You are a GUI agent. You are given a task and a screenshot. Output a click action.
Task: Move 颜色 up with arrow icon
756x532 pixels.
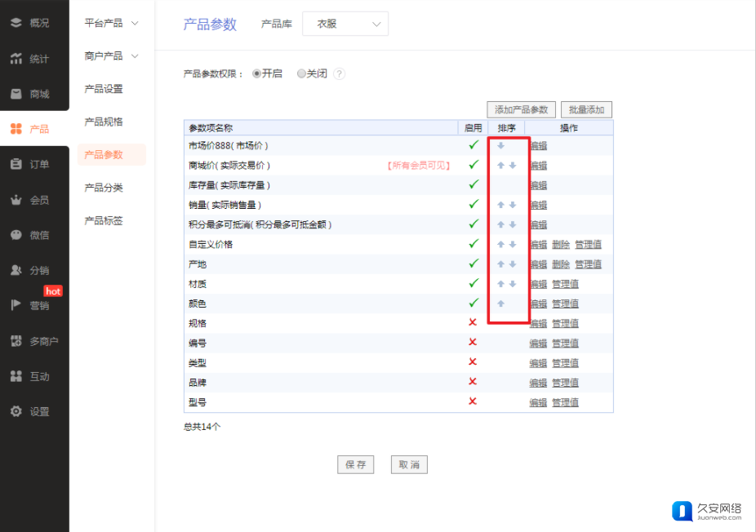[x=500, y=304]
